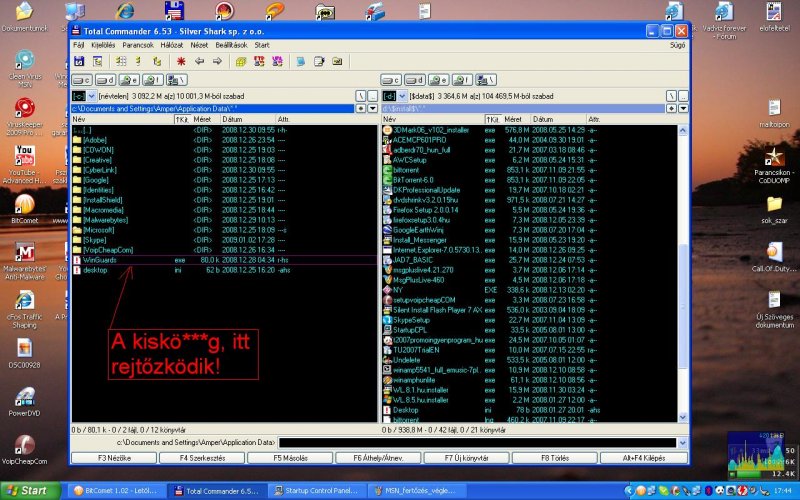Open right panel favorites hotlist button

pos(671,109)
